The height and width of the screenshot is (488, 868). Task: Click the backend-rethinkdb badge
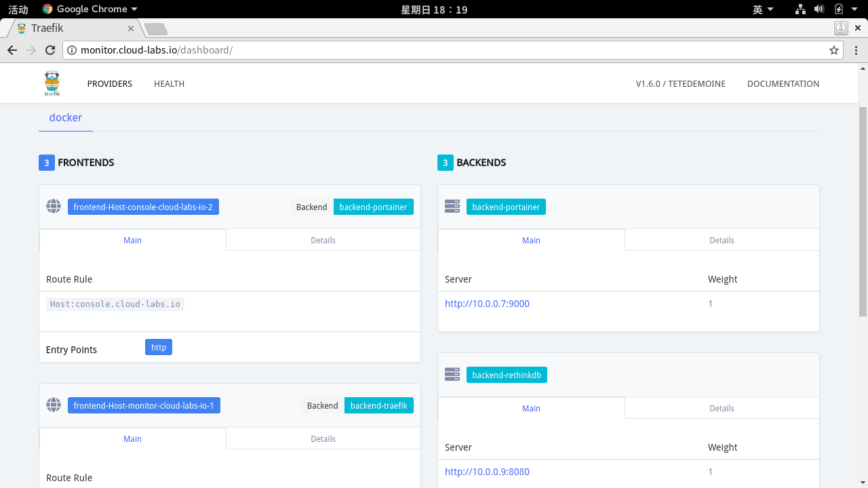507,375
